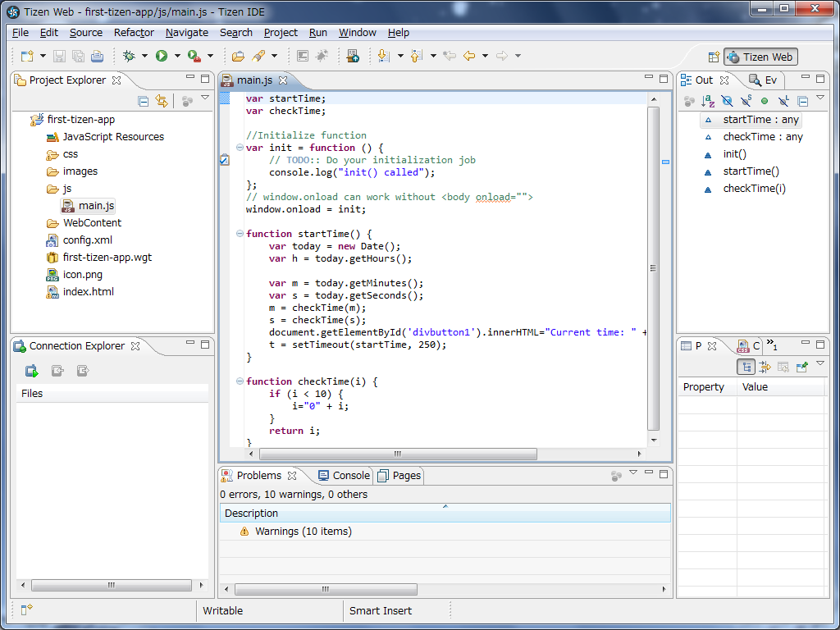Toggle Show Categories in Properties toolbar
This screenshot has height=630, width=840.
coord(746,367)
